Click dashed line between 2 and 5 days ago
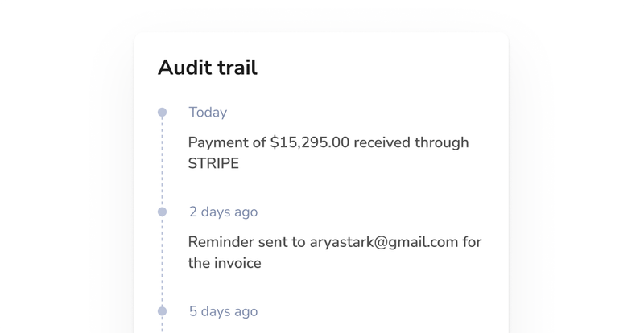The width and height of the screenshot is (644, 333). coord(162,261)
